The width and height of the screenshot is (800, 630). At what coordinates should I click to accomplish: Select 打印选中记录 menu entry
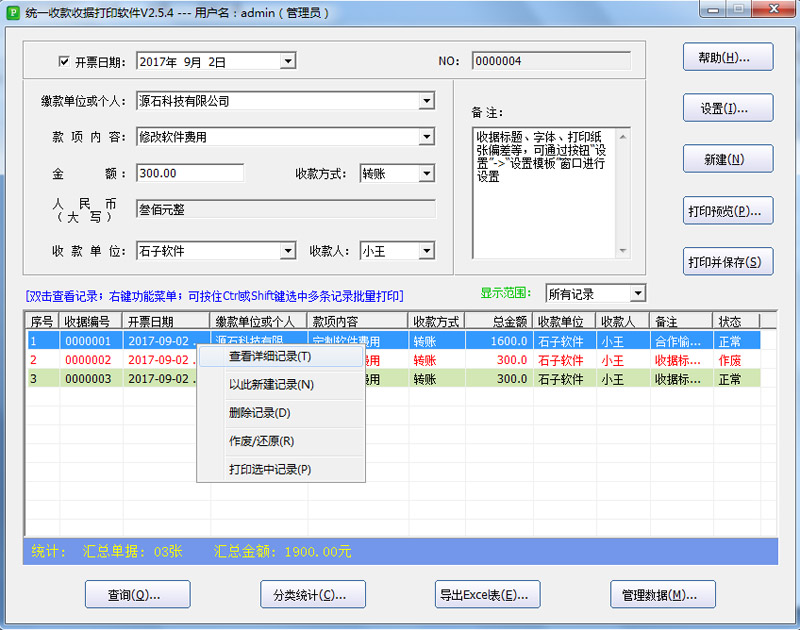click(270, 469)
